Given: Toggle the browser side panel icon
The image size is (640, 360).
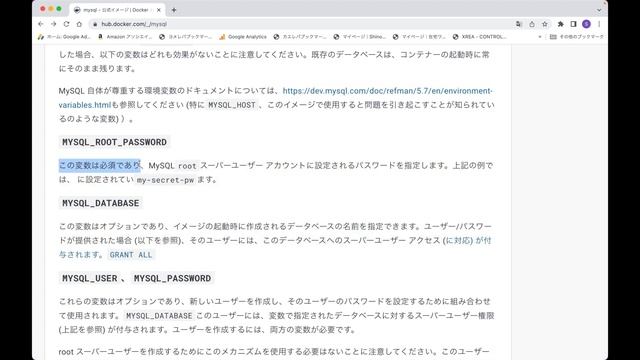Looking at the screenshot, I should click(573, 24).
